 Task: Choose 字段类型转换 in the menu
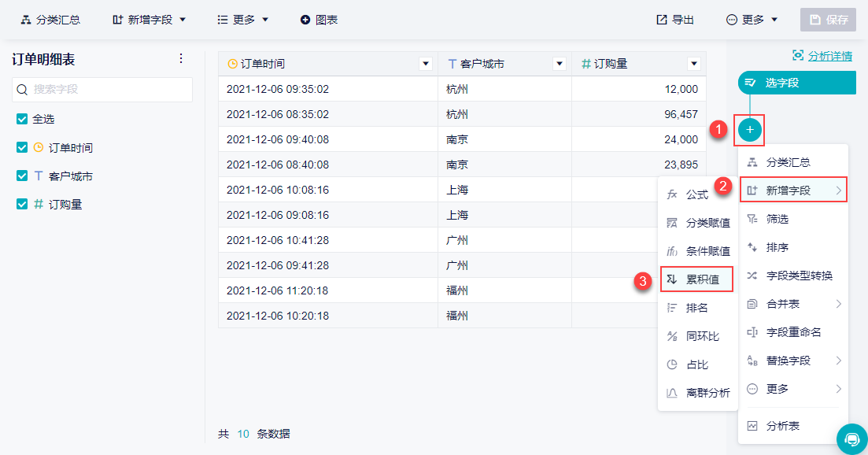(x=793, y=275)
